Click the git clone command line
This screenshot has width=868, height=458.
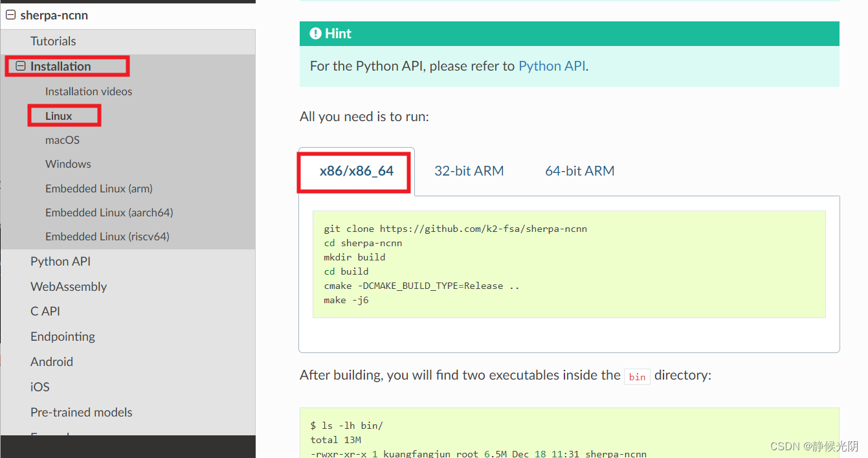(x=456, y=229)
